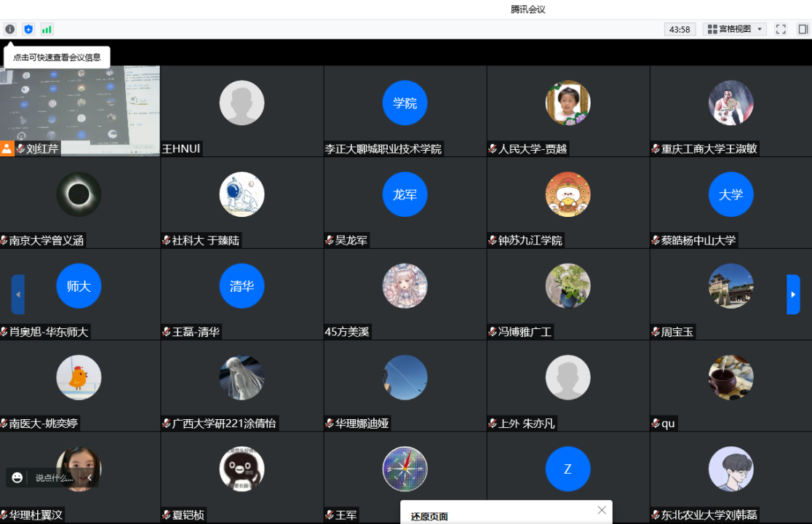Go to next page of participants
The height and width of the screenshot is (524, 812).
(793, 294)
